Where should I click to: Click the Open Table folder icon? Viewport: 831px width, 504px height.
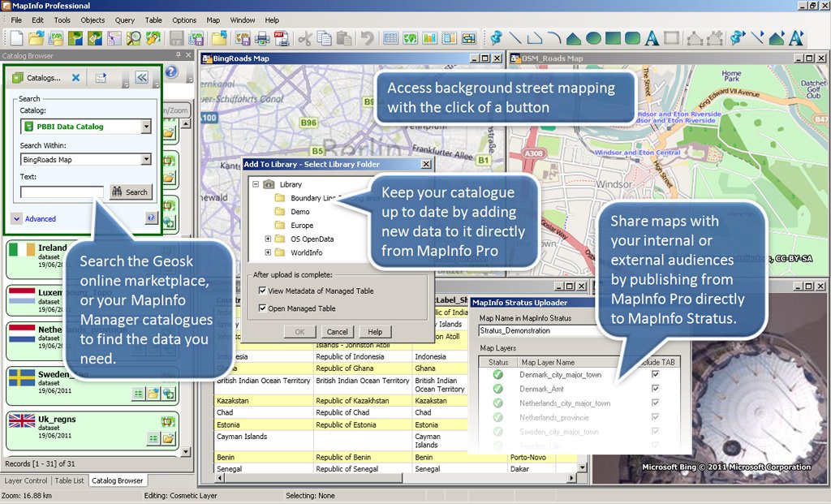[37, 38]
